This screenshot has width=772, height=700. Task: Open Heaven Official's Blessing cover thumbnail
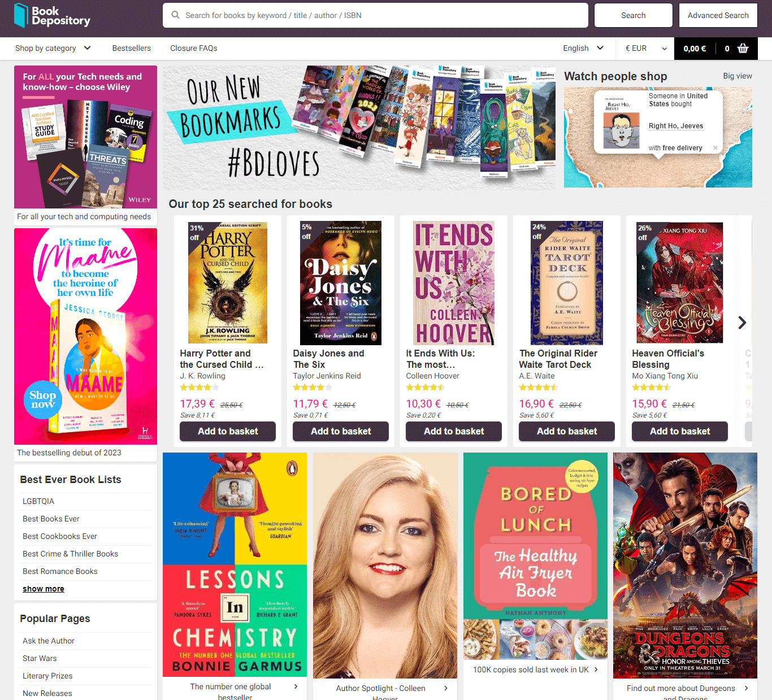pyautogui.click(x=679, y=282)
